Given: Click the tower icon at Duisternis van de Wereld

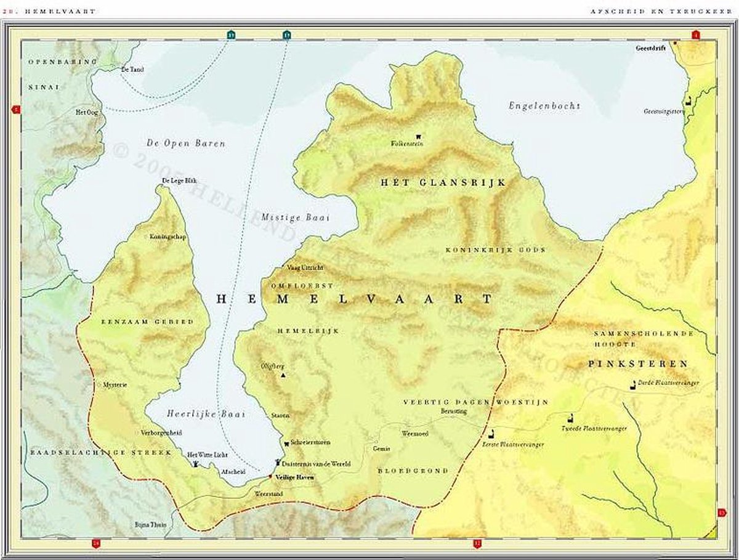Looking at the screenshot, I should tap(278, 461).
